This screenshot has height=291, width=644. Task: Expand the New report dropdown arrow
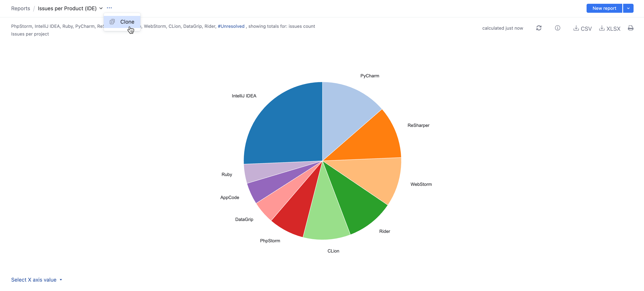pos(628,8)
